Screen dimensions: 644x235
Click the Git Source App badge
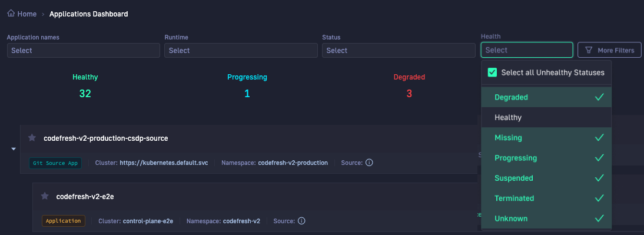[55, 163]
